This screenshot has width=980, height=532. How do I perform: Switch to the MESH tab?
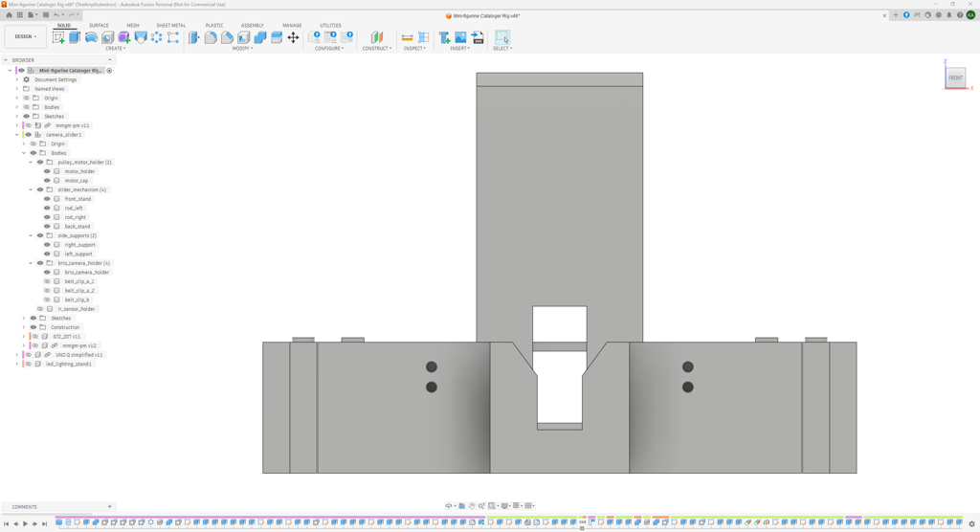pos(132,26)
